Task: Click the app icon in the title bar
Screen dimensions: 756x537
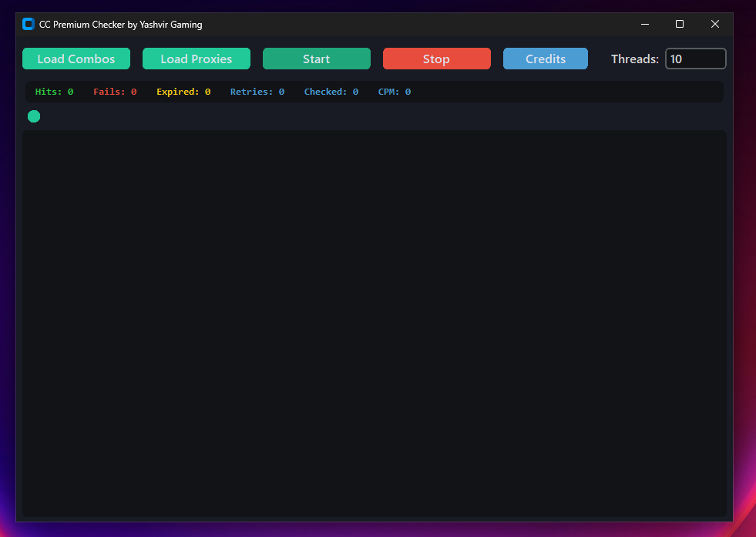Action: [29, 24]
